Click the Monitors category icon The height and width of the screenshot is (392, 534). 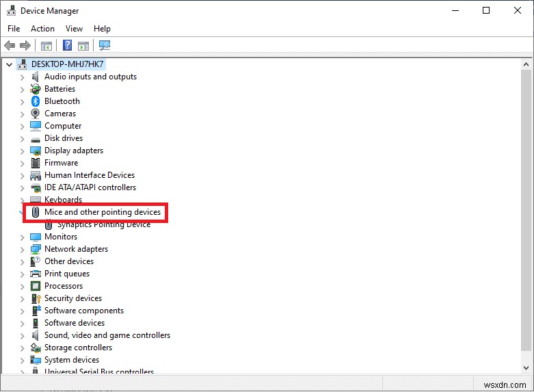pyautogui.click(x=36, y=237)
